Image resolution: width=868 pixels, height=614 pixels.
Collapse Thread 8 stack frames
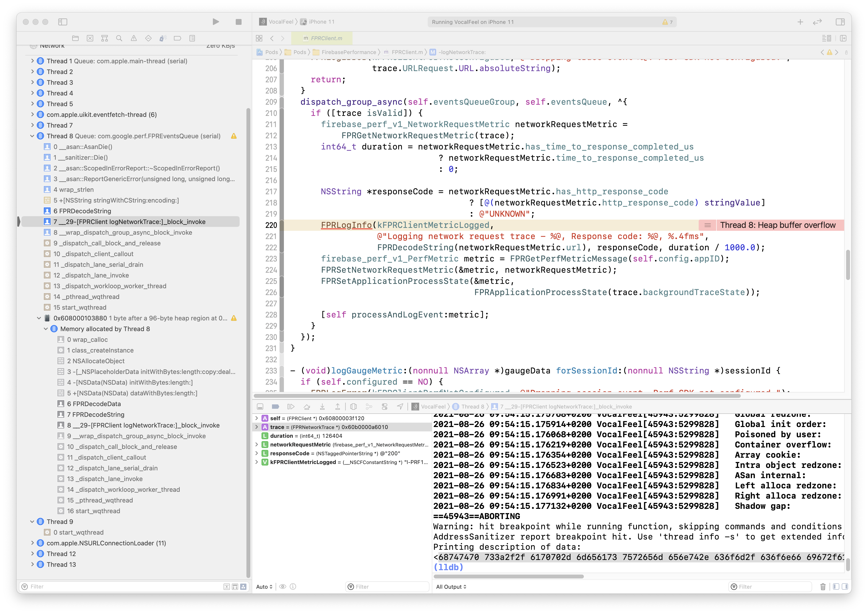[32, 136]
